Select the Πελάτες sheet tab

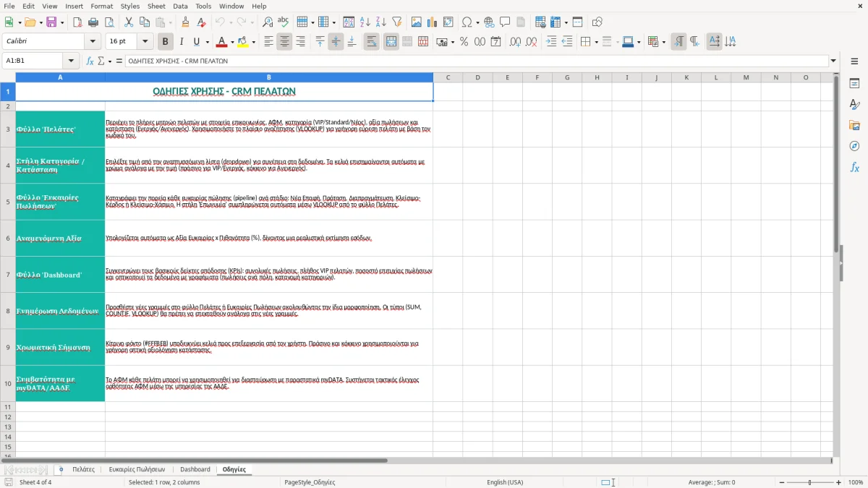tap(83, 469)
